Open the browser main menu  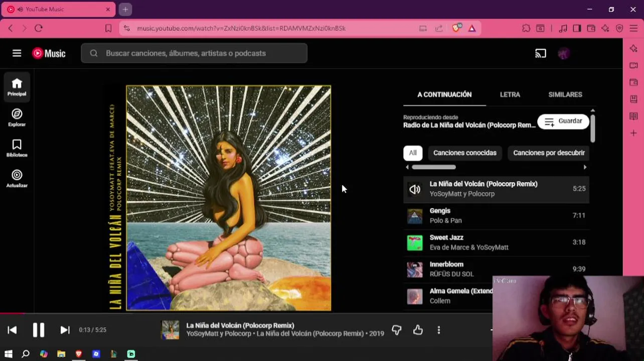click(x=634, y=29)
